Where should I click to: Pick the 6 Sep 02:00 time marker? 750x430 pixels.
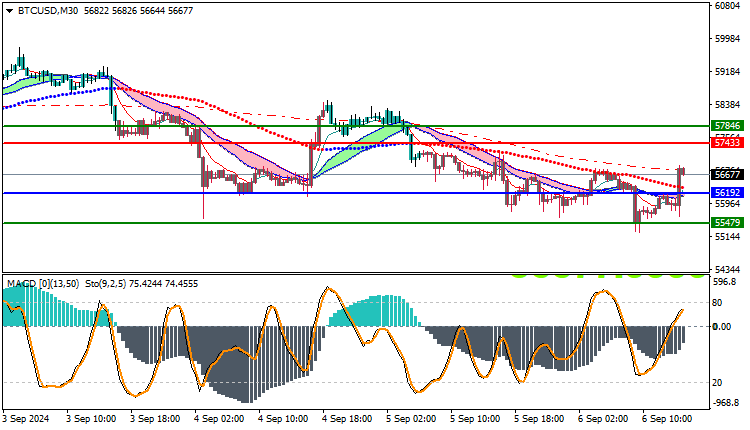[603, 419]
